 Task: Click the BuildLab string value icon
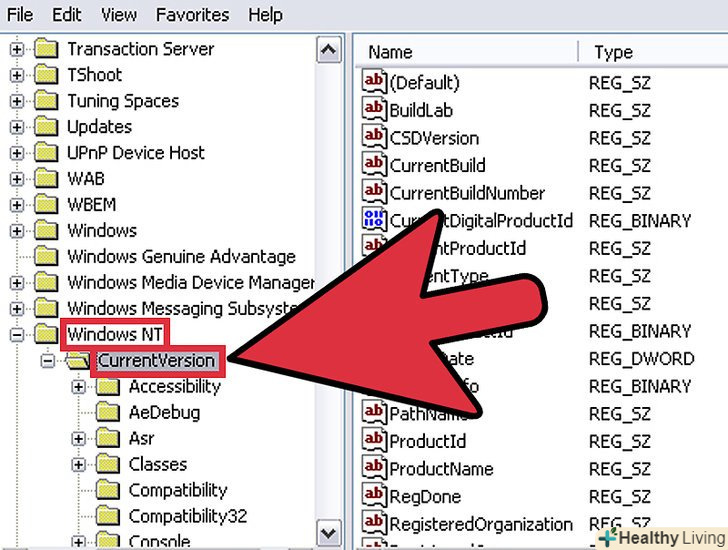tap(374, 110)
